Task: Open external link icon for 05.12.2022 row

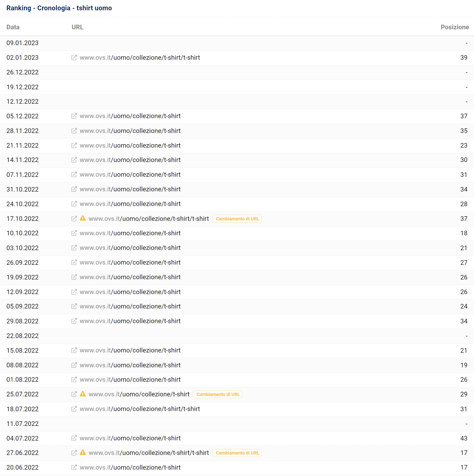Action: click(74, 116)
